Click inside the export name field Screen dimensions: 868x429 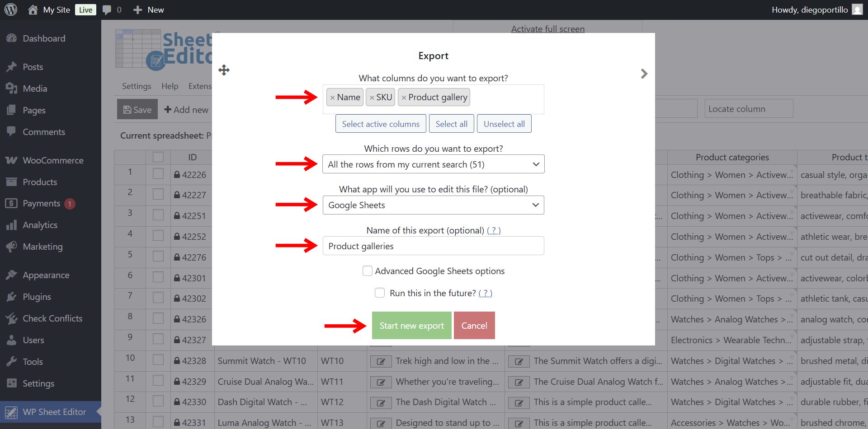click(x=433, y=246)
